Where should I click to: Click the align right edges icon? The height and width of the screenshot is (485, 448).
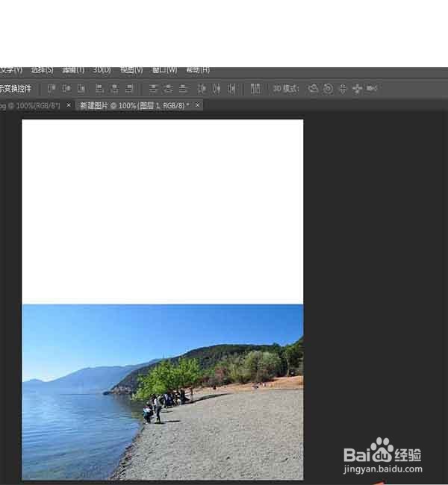click(129, 89)
